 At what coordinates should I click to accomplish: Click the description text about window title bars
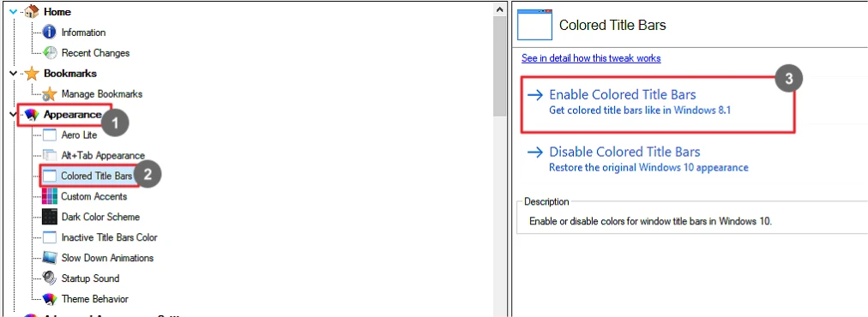click(x=650, y=221)
